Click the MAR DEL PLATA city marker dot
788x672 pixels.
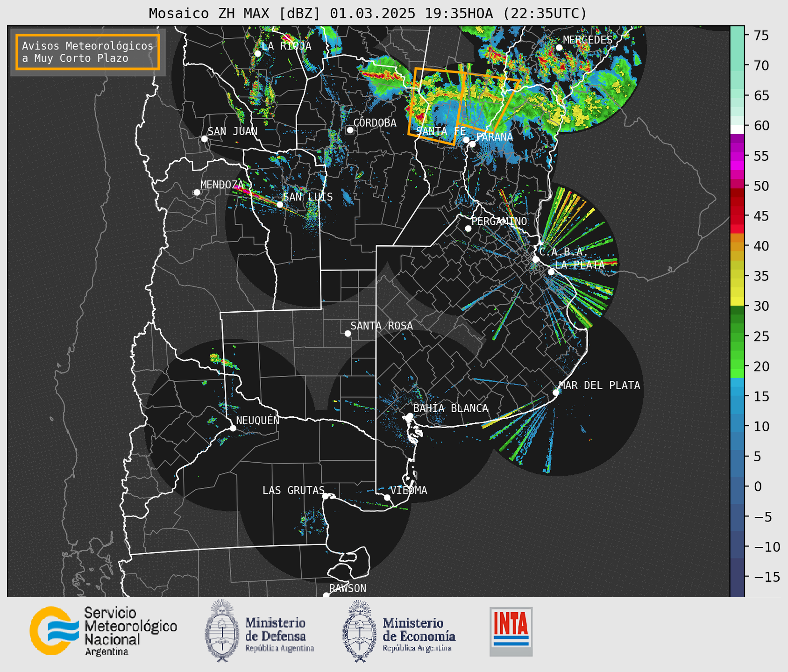(556, 393)
